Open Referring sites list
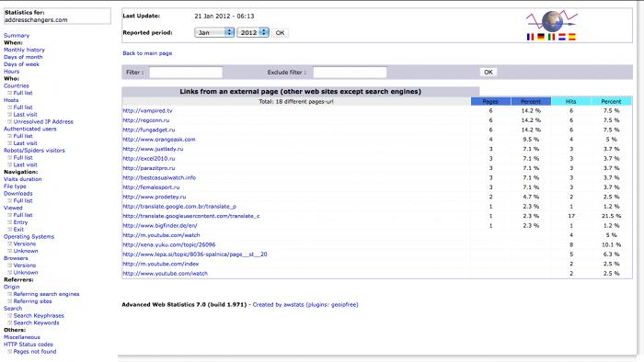 point(32,301)
